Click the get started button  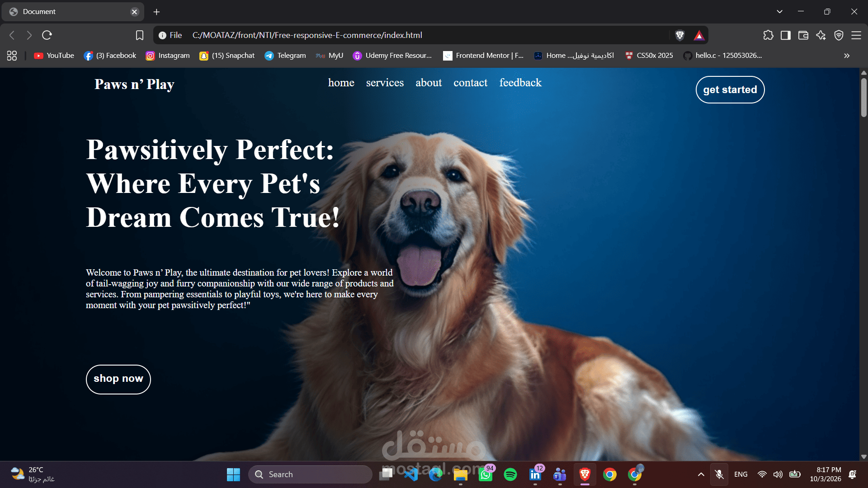tap(730, 89)
